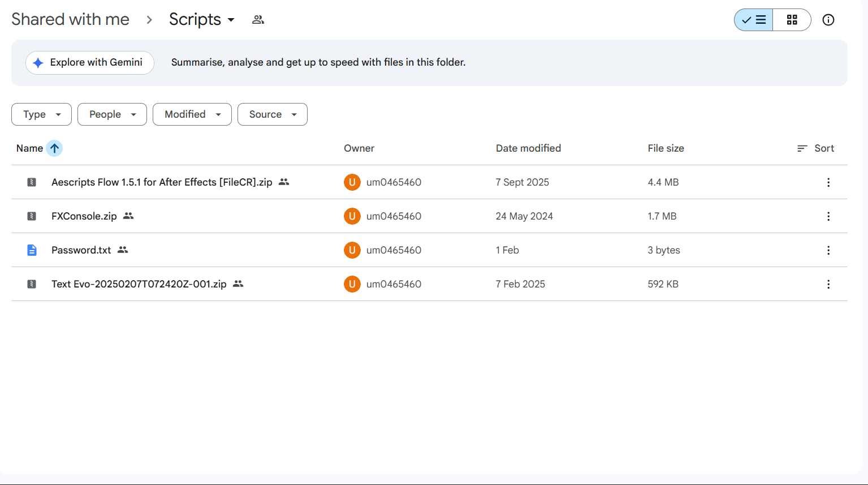
Task: Open the People filter
Action: (x=112, y=114)
